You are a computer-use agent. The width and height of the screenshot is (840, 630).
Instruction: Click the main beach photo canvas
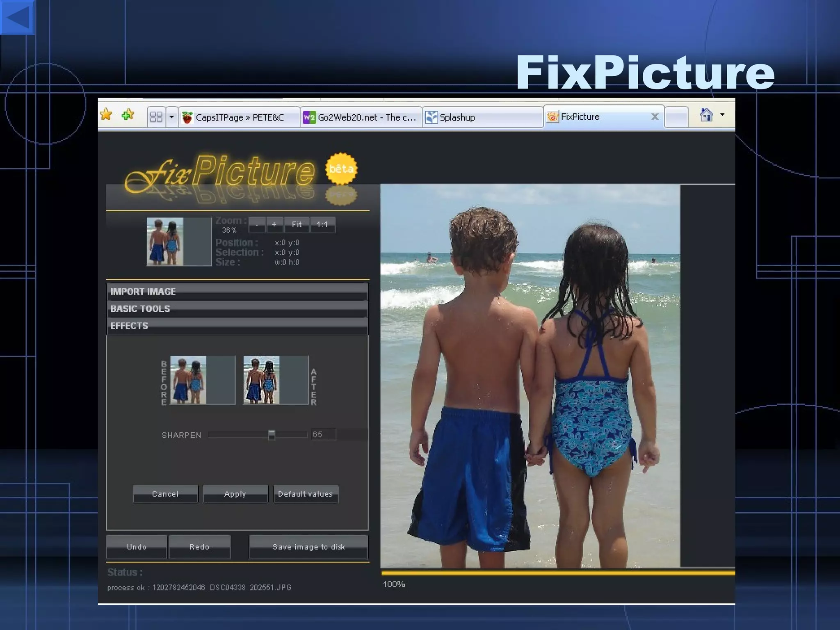pos(530,376)
